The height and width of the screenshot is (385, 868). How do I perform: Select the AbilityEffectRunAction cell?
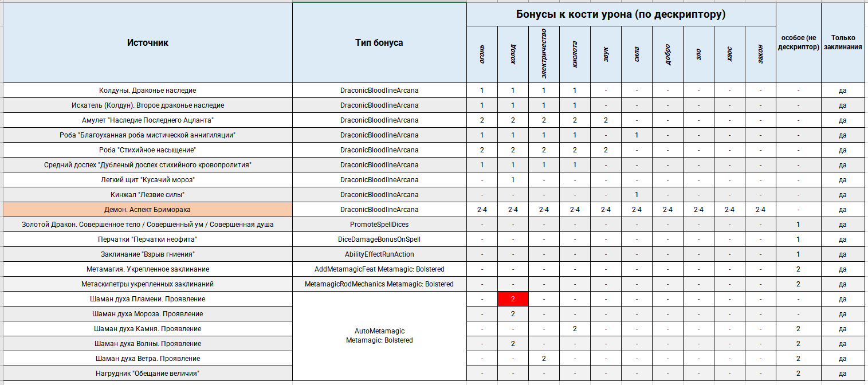[x=379, y=254]
